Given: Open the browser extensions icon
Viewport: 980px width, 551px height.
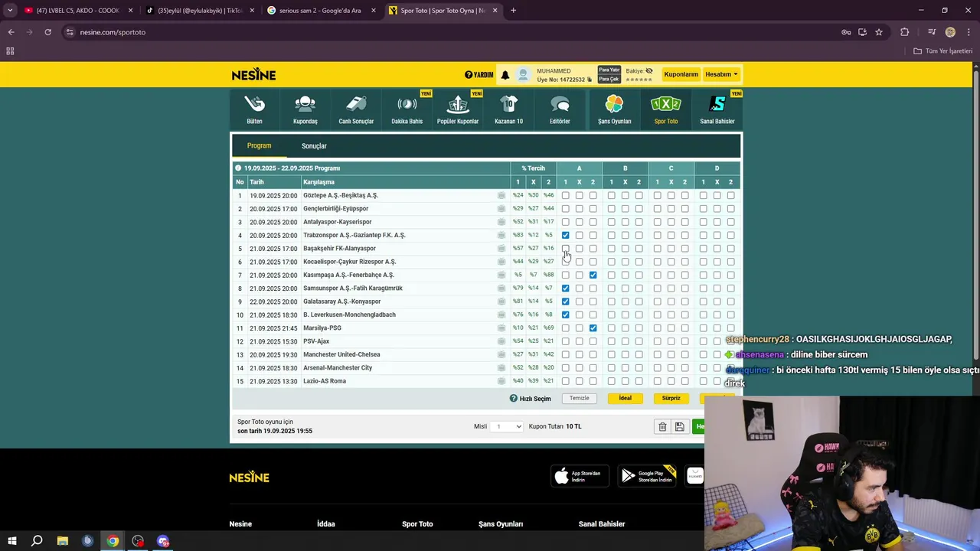Looking at the screenshot, I should tap(905, 32).
